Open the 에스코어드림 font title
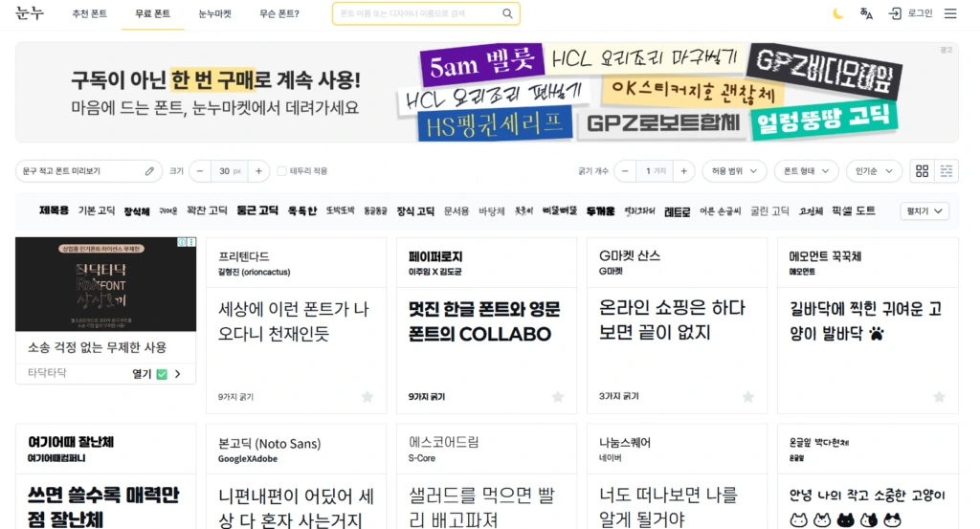Image resolution: width=980 pixels, height=529 pixels. [444, 442]
